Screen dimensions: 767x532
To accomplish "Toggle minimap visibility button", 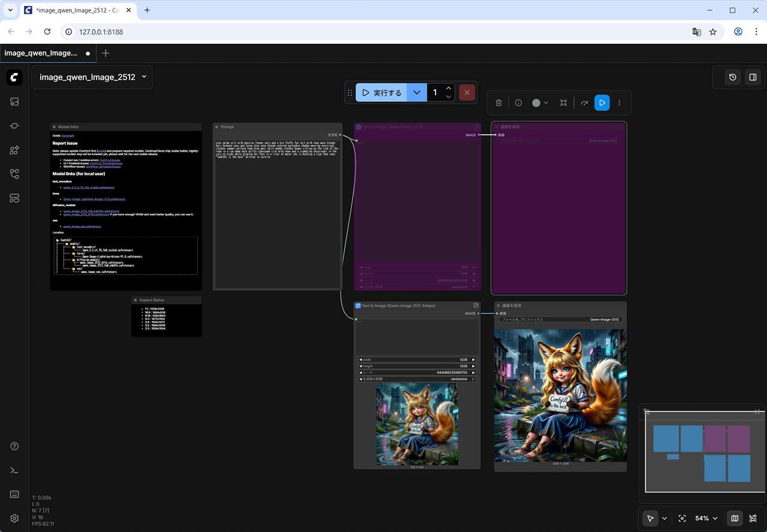I will (735, 518).
